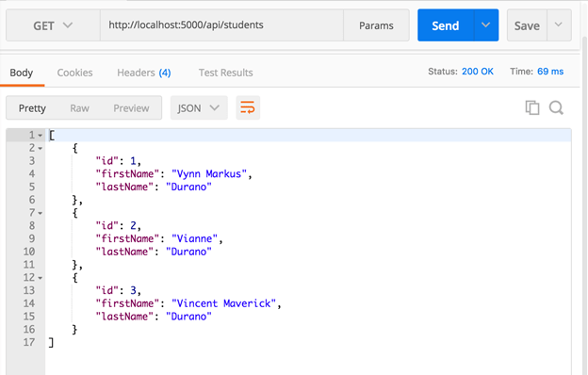Click the "Vianne" firstName value

194,239
